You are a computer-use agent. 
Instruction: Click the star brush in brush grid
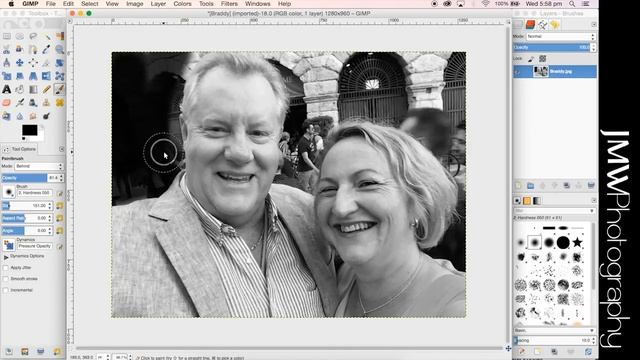(577, 242)
